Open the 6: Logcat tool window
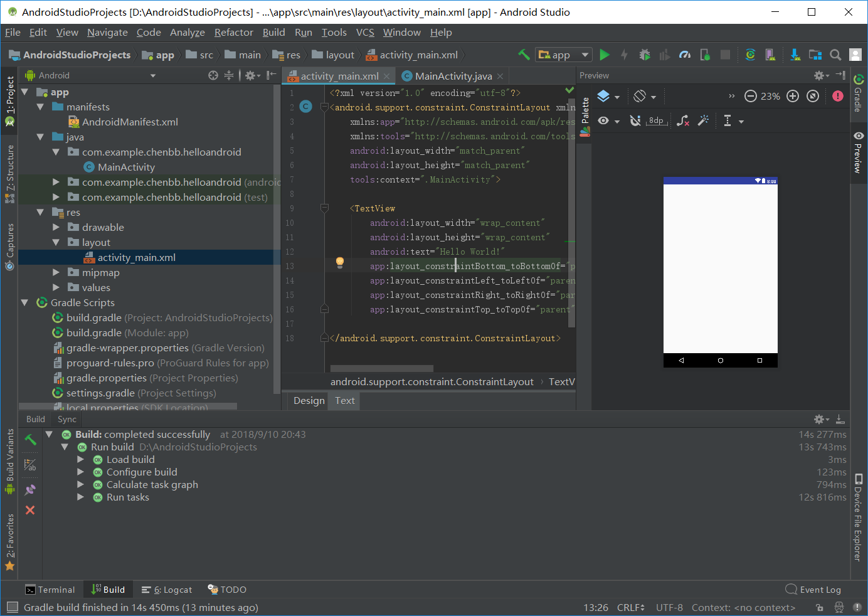This screenshot has width=868, height=616. [167, 590]
